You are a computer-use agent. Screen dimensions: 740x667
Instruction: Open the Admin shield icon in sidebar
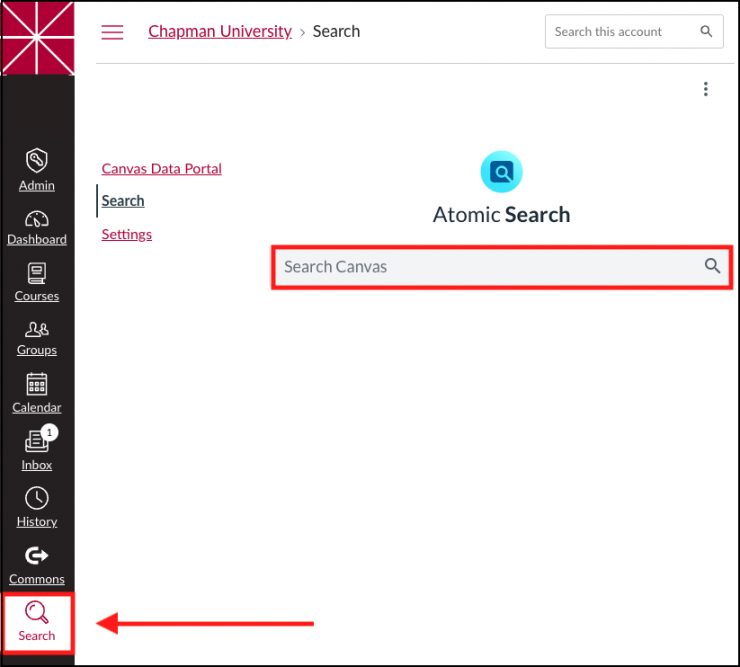(37, 169)
